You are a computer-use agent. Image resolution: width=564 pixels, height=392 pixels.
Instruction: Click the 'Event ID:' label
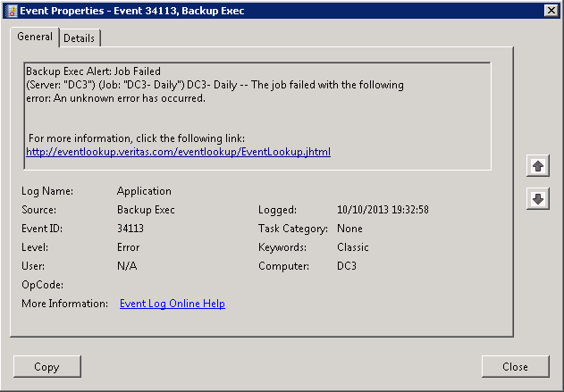(42, 229)
